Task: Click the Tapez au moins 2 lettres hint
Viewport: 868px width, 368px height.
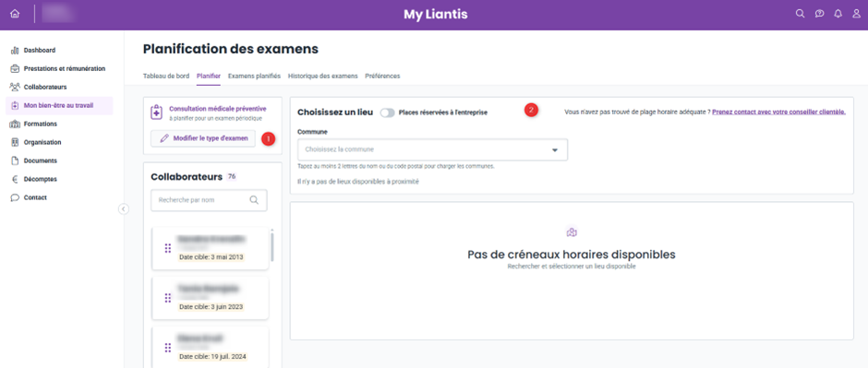Action: (x=396, y=166)
